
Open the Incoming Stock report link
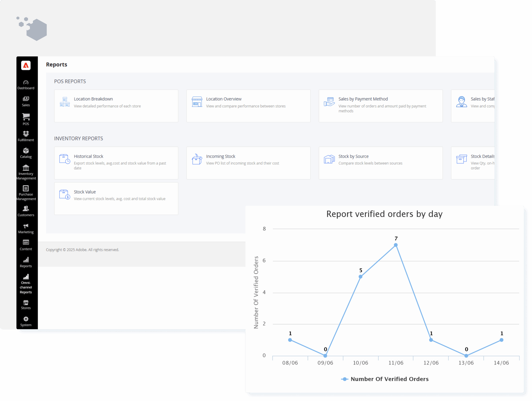coord(221,157)
